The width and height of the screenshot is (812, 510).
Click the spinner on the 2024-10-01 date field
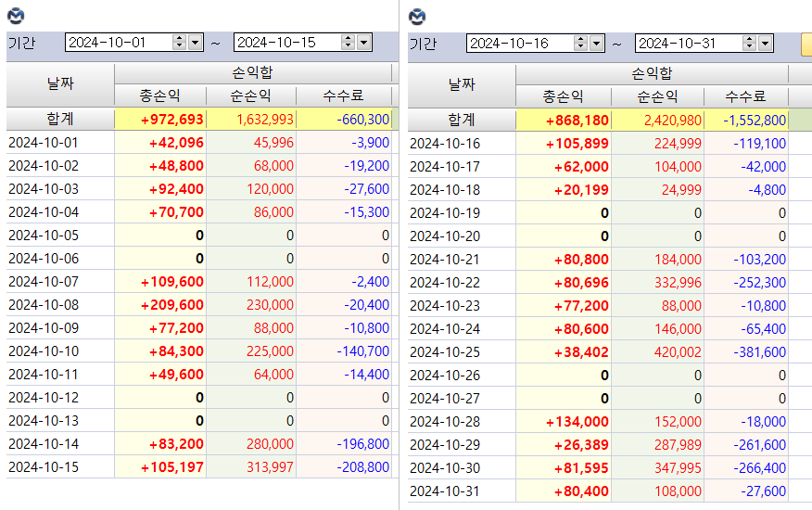point(179,43)
